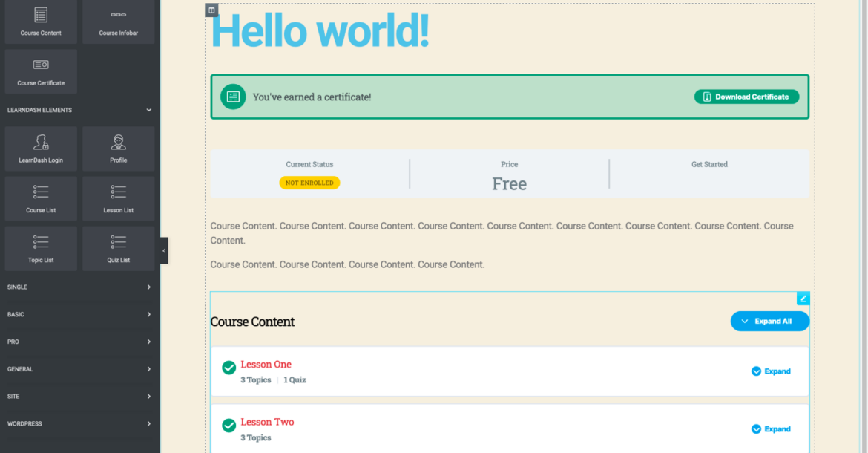Pick the Quiz List widget
Image resolution: width=868 pixels, height=453 pixels.
pyautogui.click(x=119, y=248)
